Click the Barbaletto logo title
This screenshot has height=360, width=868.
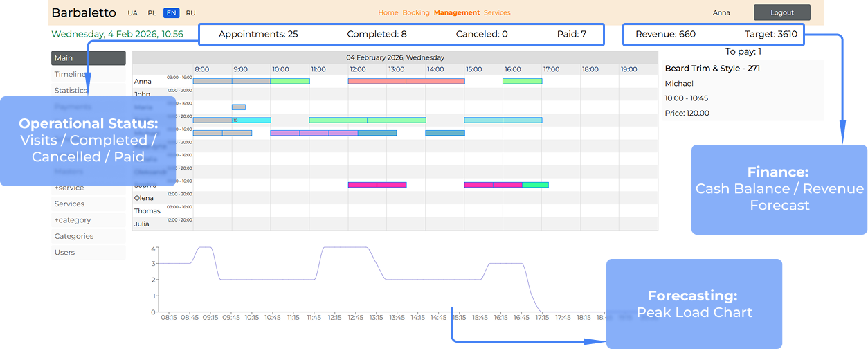(84, 12)
